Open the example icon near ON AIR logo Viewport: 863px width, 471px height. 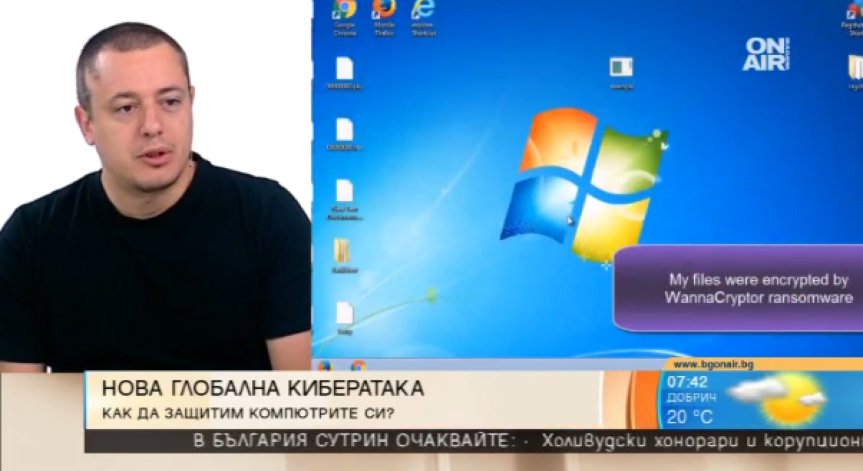pos(621,73)
